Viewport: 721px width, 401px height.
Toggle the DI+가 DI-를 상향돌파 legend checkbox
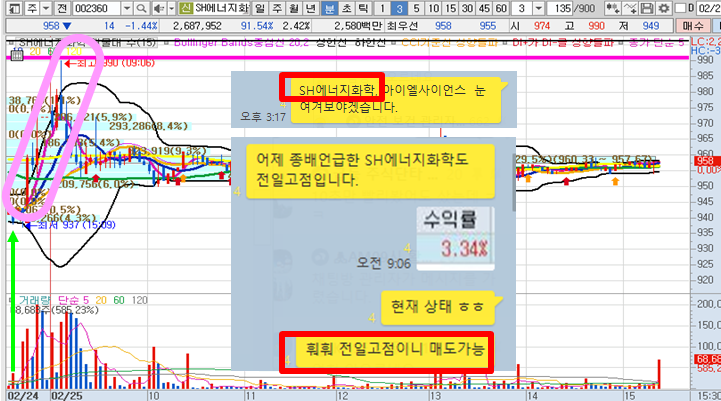[505, 43]
